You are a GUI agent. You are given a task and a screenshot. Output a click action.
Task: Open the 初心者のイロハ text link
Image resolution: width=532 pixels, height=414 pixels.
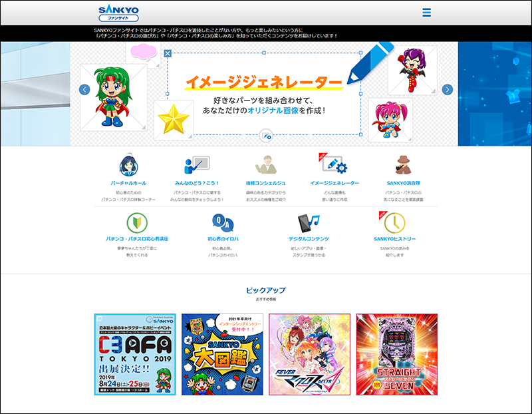222,238
